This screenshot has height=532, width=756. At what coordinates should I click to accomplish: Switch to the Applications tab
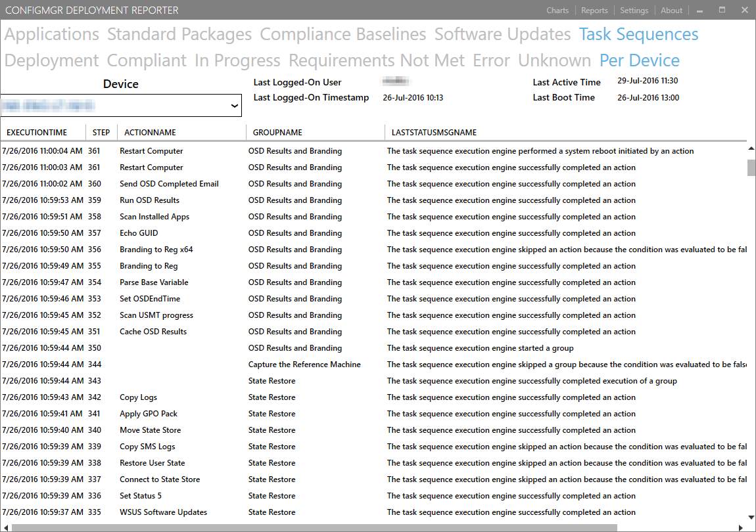[x=52, y=34]
